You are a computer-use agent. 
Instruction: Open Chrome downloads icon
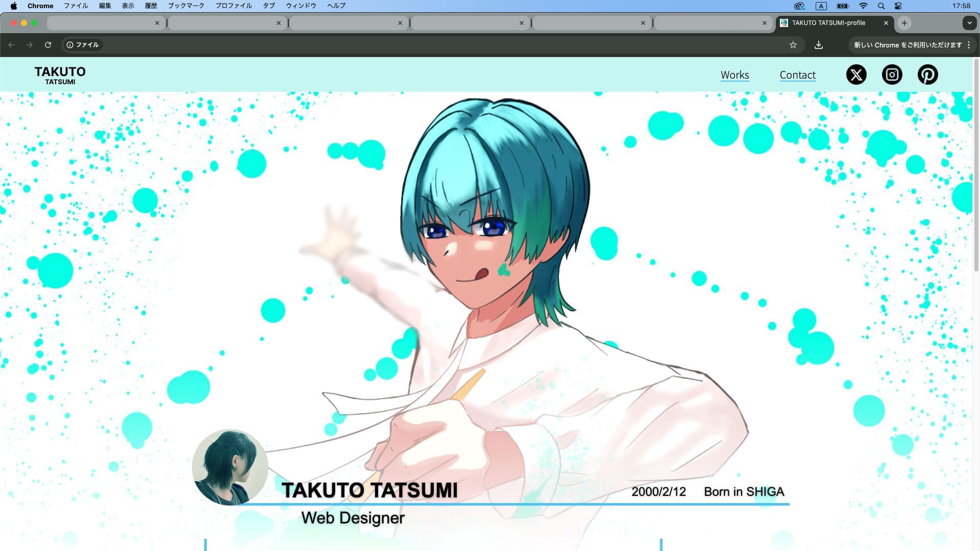818,45
